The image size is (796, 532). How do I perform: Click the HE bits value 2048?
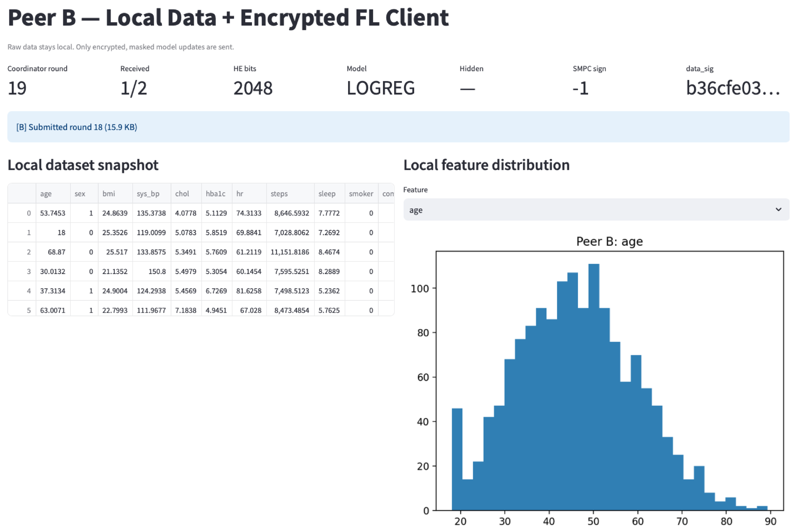pyautogui.click(x=253, y=88)
